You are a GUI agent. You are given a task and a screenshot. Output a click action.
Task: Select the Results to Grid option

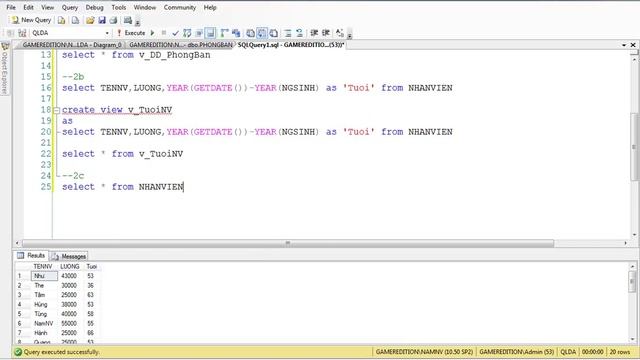click(x=262, y=33)
